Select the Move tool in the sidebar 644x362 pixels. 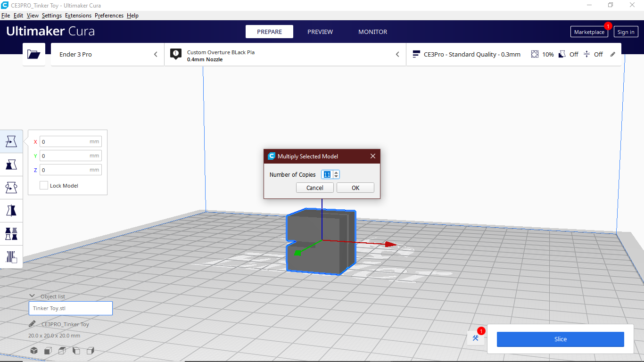pyautogui.click(x=11, y=141)
